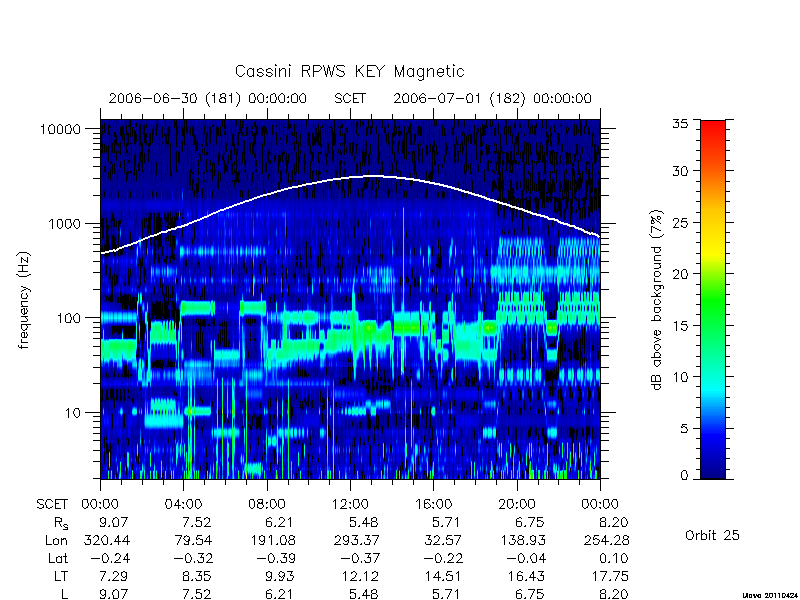Click the Lat value "0.10"
This screenshot has height=600, width=800.
(x=614, y=559)
